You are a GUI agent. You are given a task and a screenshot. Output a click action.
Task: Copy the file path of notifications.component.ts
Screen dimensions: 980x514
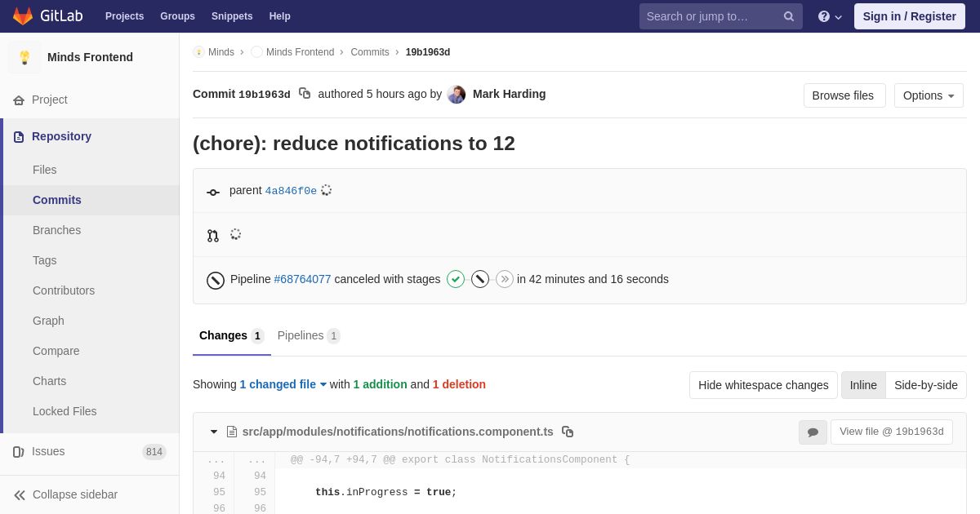[x=568, y=432]
